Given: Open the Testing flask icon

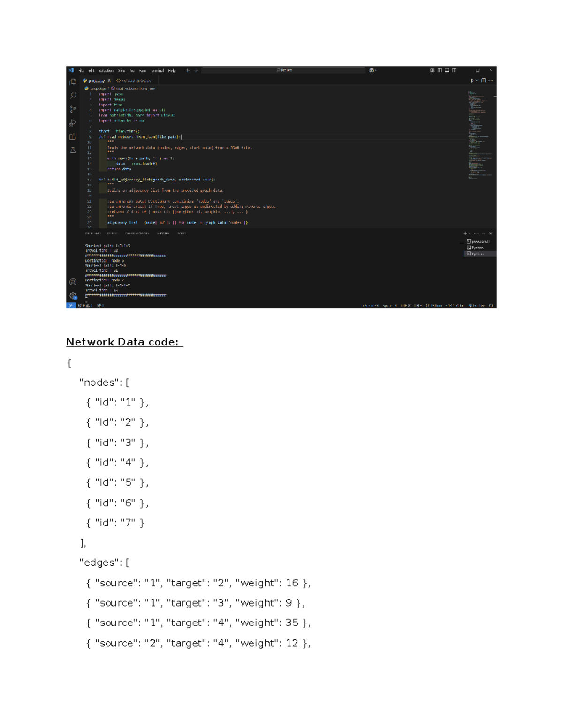Looking at the screenshot, I should pyautogui.click(x=73, y=150).
